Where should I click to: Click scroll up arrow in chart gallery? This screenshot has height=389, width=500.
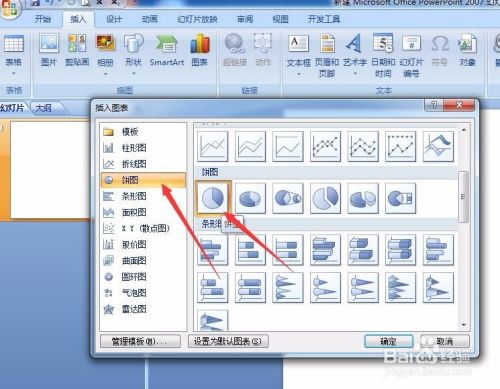coord(463,130)
